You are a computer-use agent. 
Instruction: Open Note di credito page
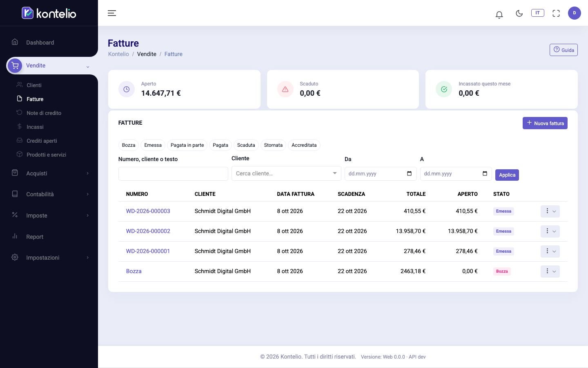coord(44,113)
